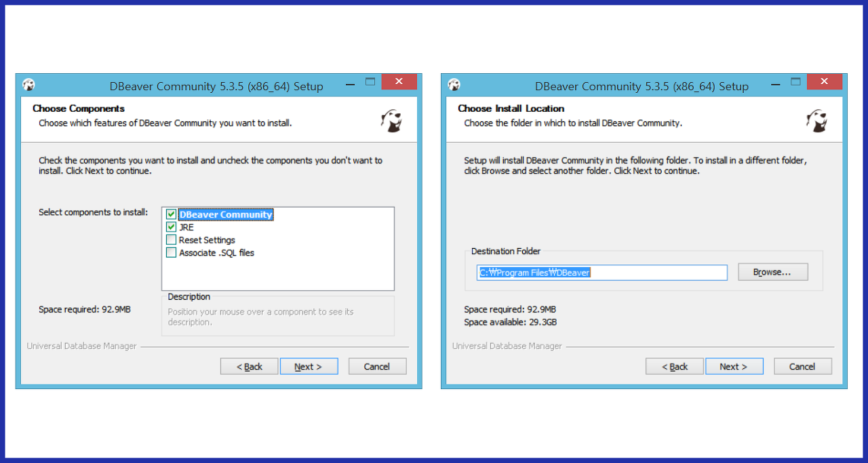Maximize the Choose Install Location window

coord(795,82)
